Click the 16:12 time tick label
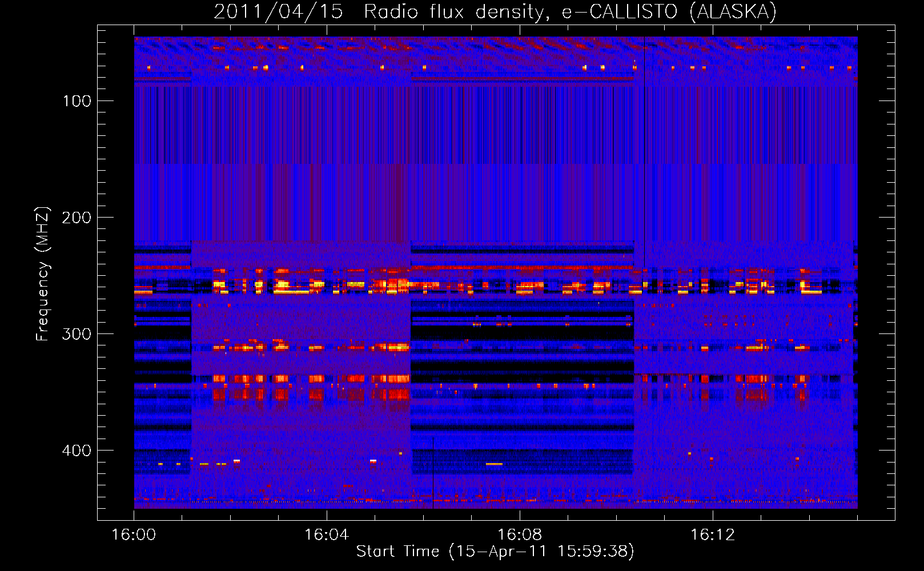 [x=713, y=534]
